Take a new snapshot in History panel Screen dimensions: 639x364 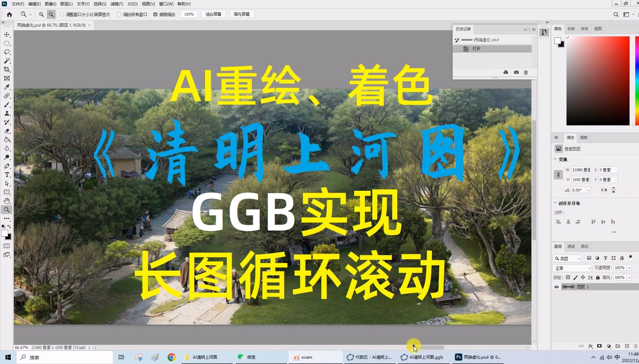pos(516,72)
